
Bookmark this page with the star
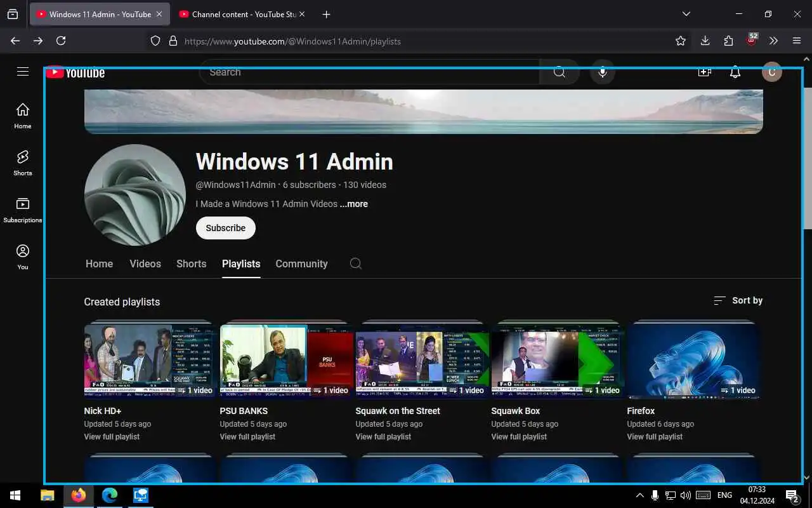pos(681,41)
